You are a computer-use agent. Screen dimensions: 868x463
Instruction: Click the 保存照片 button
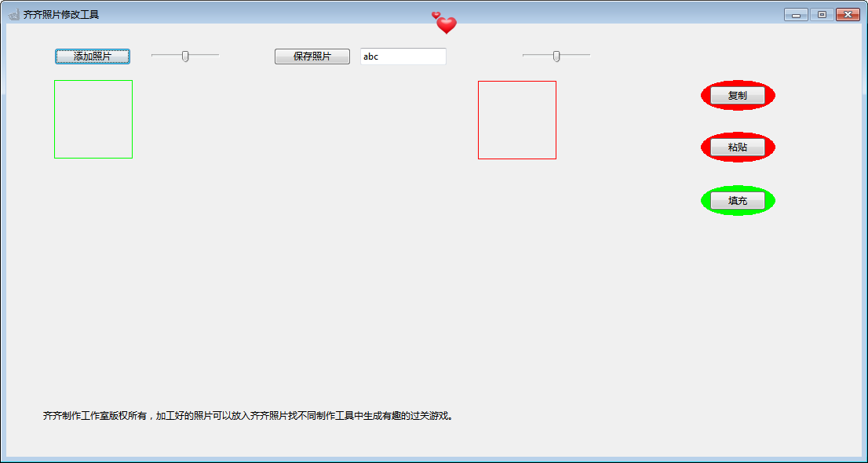click(x=312, y=57)
